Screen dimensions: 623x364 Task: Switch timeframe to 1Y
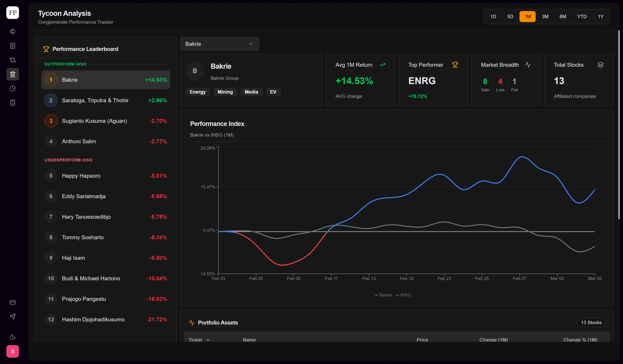[600, 17]
